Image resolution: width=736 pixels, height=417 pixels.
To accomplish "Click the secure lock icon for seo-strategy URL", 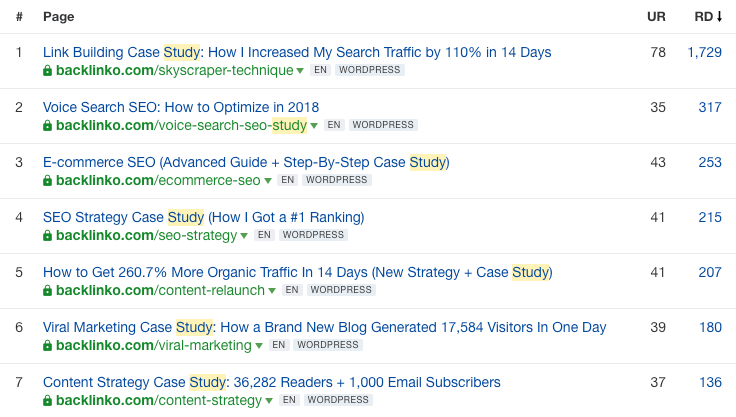I will (x=47, y=236).
